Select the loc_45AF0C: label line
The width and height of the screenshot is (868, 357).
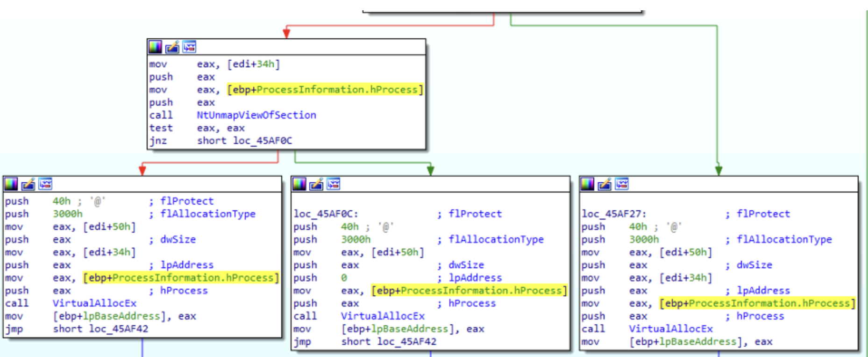coord(326,214)
